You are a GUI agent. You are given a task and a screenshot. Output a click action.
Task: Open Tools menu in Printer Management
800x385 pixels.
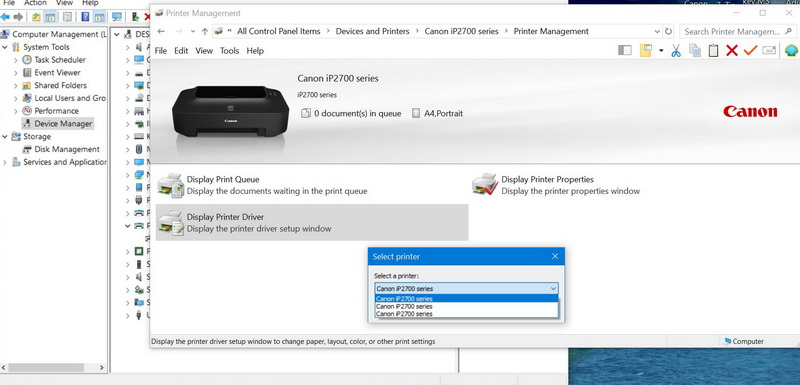pyautogui.click(x=230, y=50)
